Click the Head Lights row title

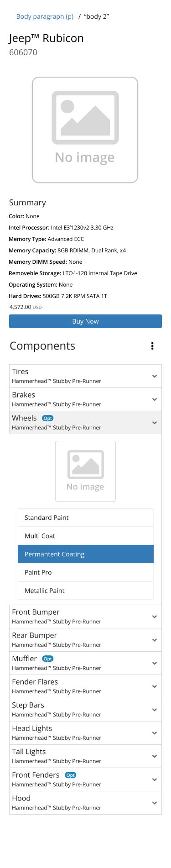pyautogui.click(x=32, y=728)
